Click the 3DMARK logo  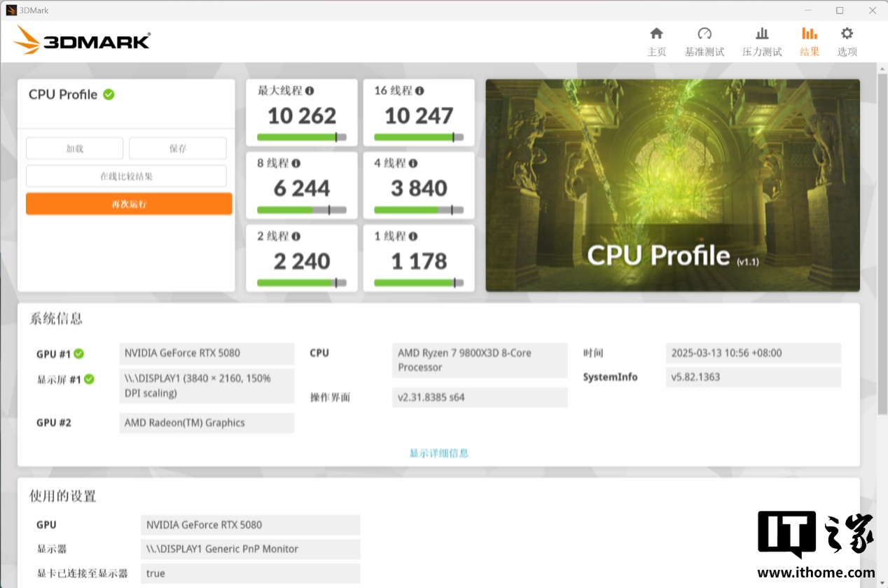click(x=82, y=41)
